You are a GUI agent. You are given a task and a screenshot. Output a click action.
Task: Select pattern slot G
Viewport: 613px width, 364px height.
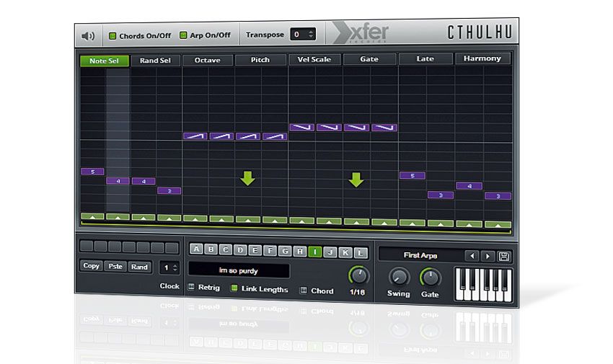tap(285, 251)
